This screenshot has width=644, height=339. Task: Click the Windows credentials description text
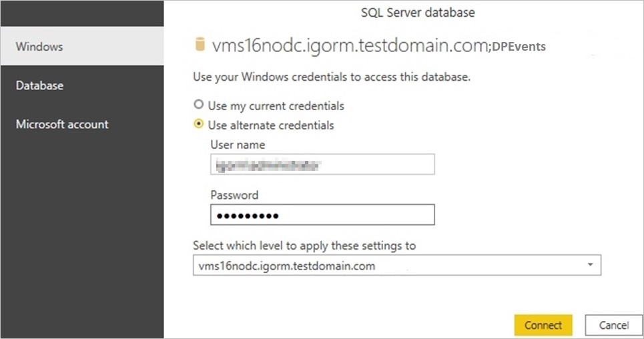point(332,77)
